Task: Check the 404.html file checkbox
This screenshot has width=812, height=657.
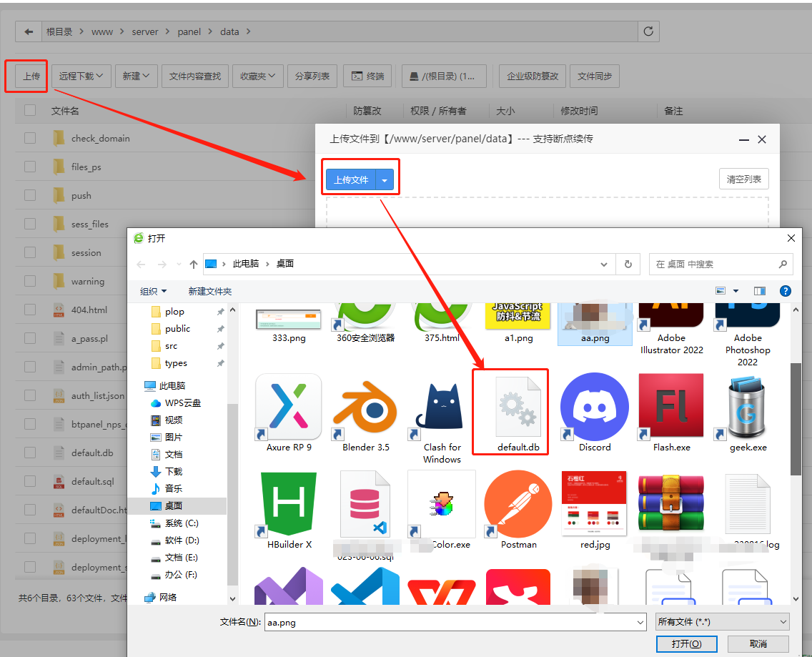Action: tap(30, 310)
